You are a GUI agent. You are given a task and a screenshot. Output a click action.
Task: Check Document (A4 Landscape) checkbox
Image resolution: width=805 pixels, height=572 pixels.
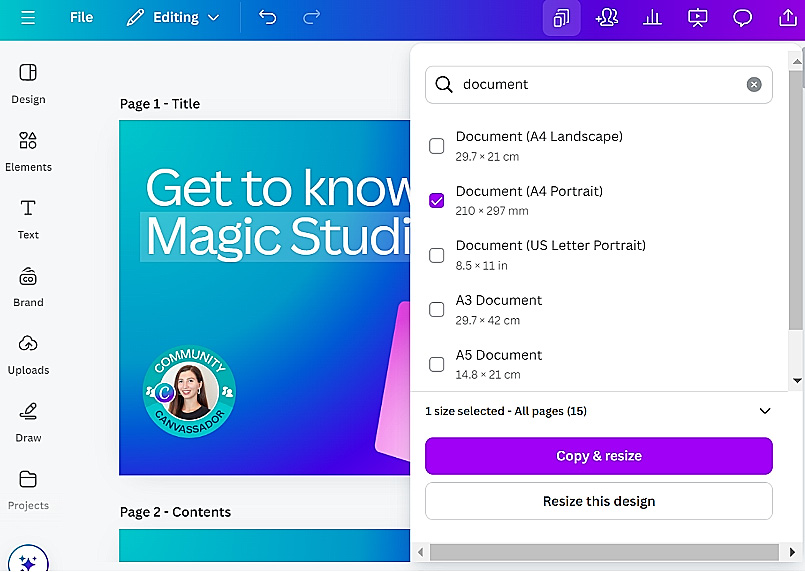click(x=436, y=146)
